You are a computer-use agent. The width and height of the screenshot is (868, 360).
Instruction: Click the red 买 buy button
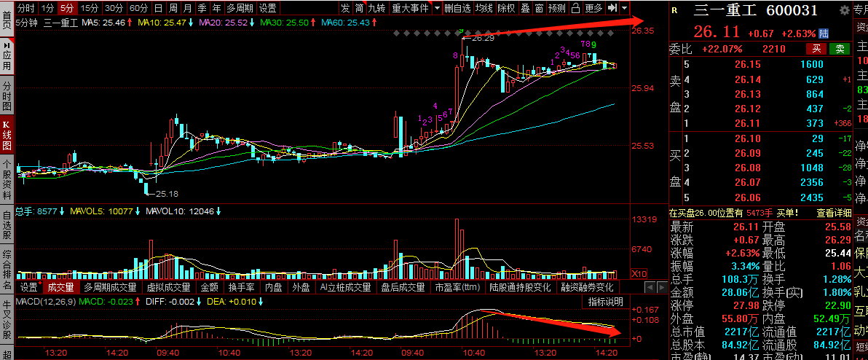point(816,49)
